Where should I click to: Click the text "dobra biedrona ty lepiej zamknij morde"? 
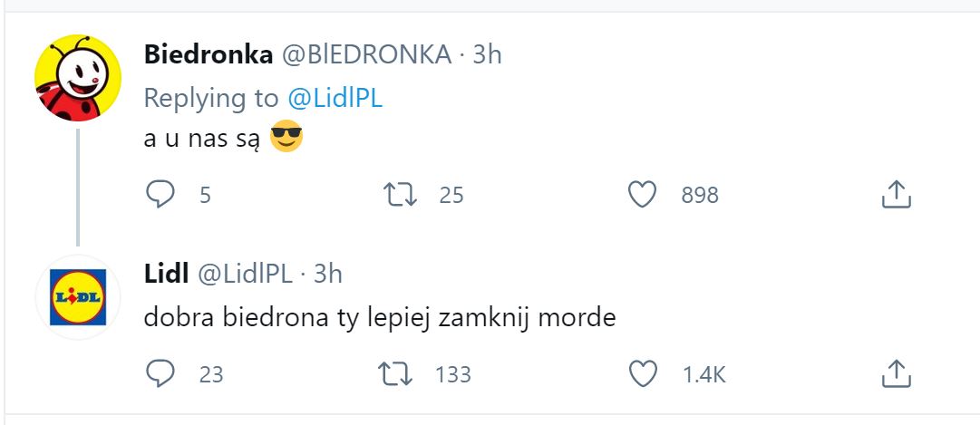(380, 319)
